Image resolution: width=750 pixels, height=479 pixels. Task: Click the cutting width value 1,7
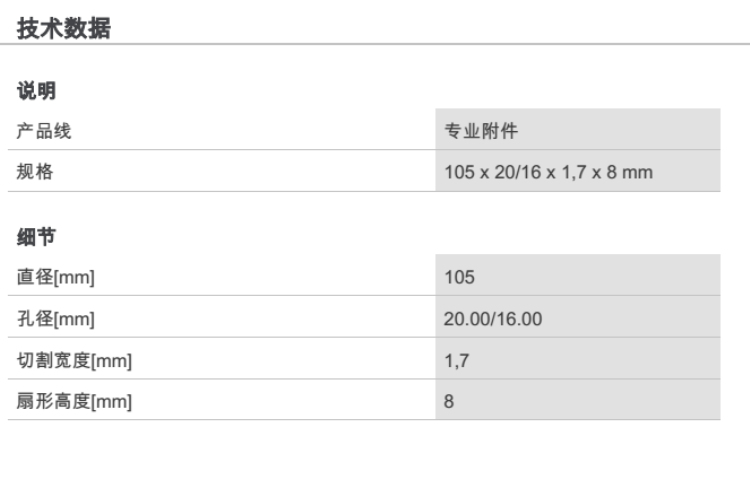coord(456,361)
